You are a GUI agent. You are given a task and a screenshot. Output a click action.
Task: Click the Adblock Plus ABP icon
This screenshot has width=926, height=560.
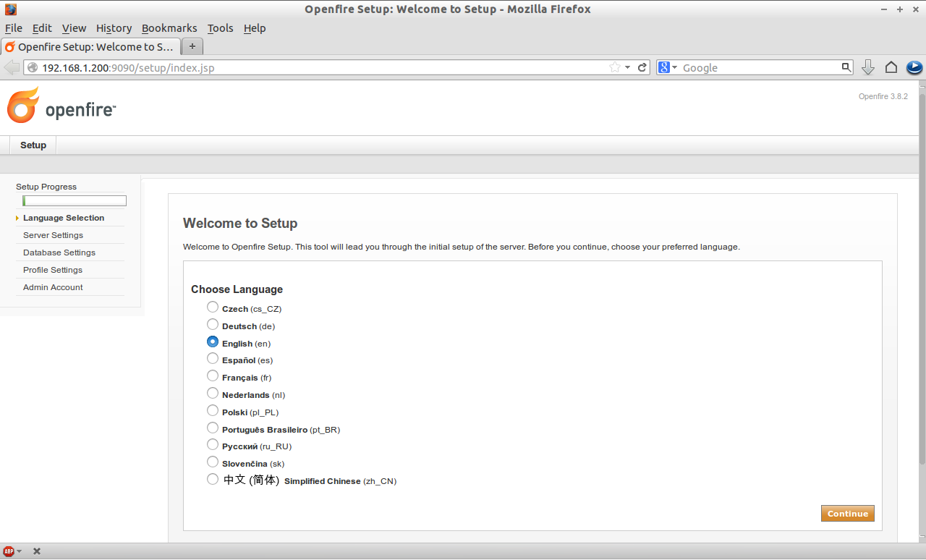(x=9, y=551)
